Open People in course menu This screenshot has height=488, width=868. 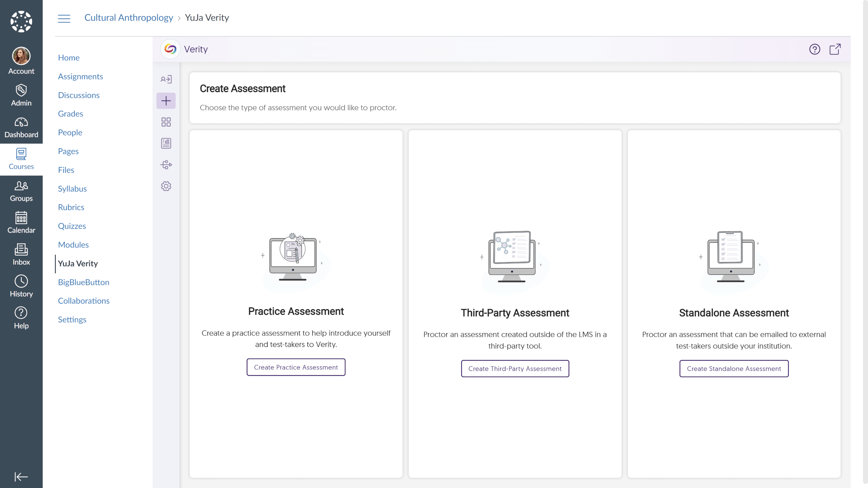70,132
